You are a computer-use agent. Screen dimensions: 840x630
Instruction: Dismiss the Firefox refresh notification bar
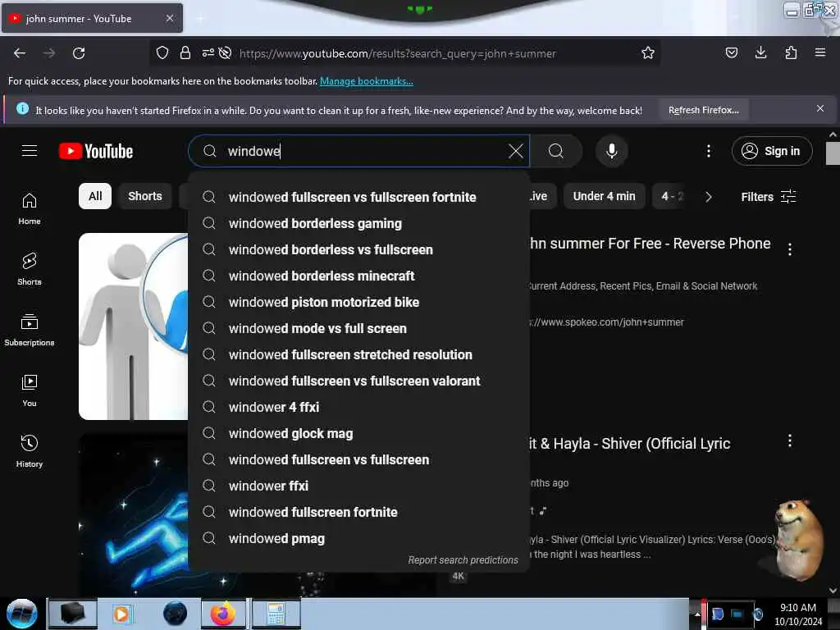tap(819, 109)
